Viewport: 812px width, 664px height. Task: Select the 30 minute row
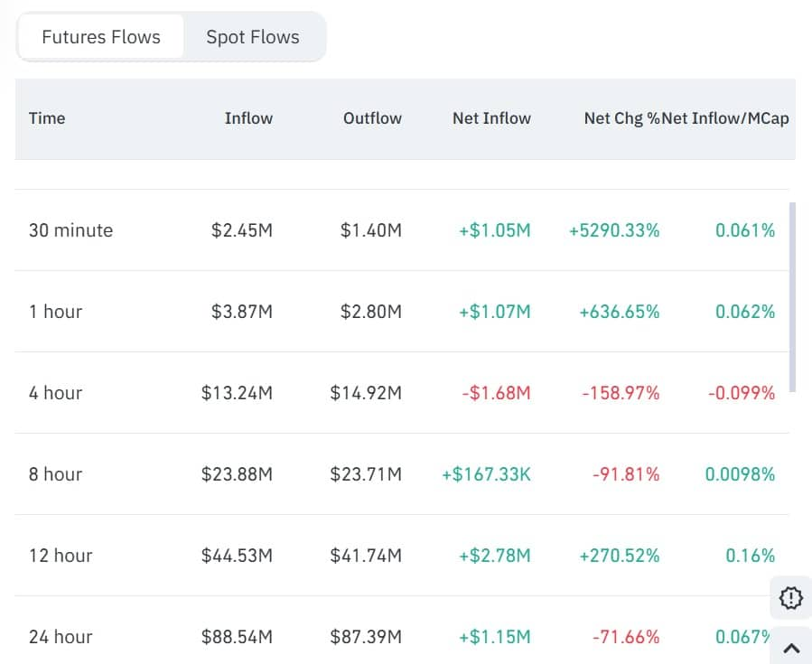point(70,230)
